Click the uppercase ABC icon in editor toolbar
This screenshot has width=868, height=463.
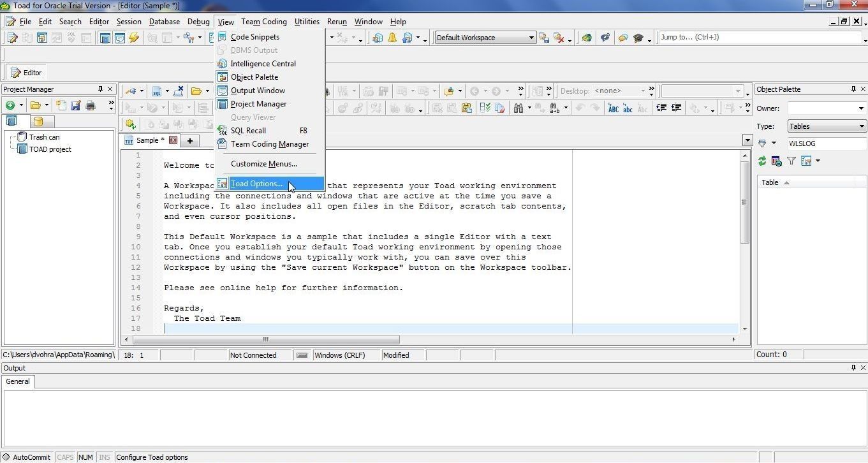[613, 108]
